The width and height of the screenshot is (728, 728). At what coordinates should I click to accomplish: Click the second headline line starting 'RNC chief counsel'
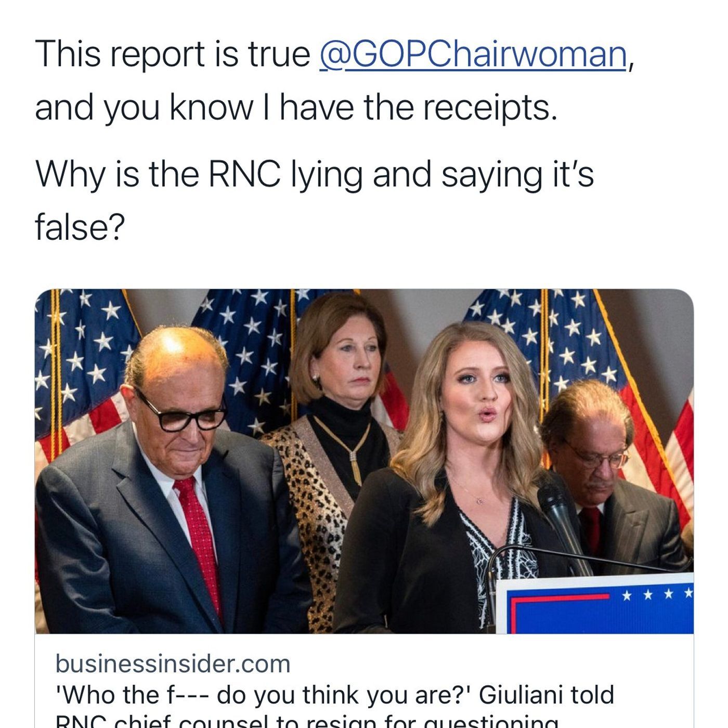(x=307, y=721)
